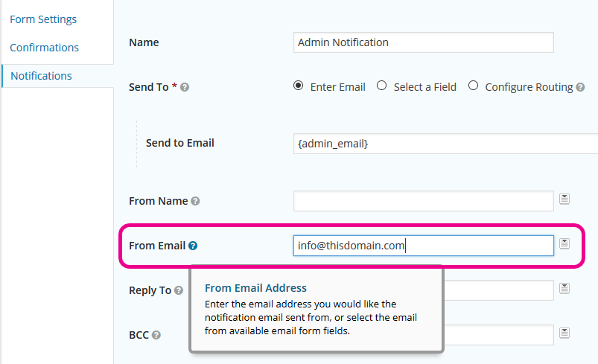Show help icon next to Reply To
Image resolution: width=598 pixels, height=364 pixels.
click(x=179, y=290)
